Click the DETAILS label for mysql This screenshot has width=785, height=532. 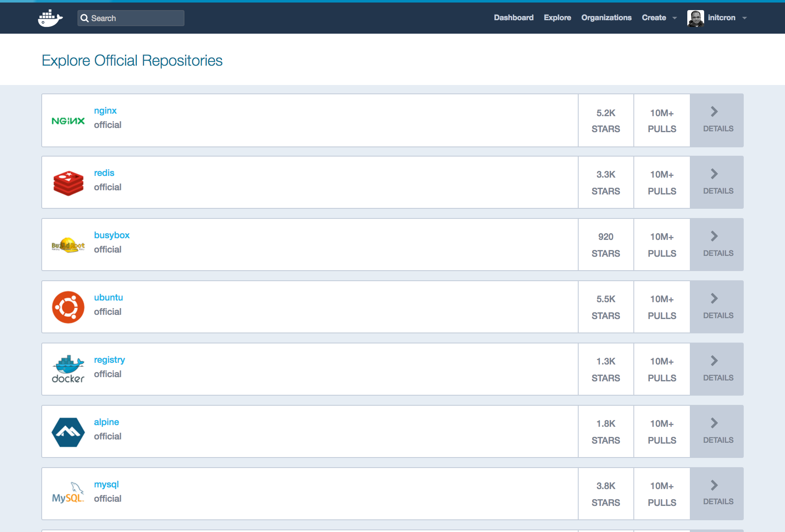click(x=718, y=502)
